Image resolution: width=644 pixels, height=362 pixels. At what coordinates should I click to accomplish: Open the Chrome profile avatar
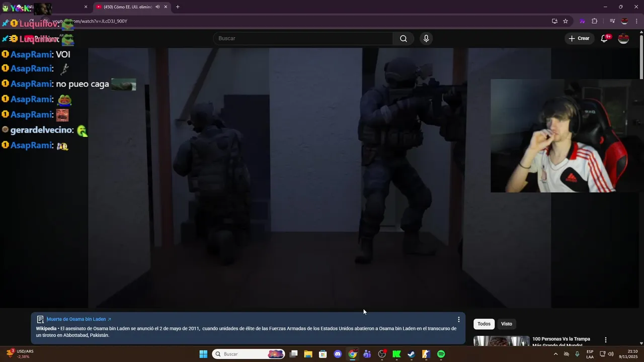pos(624,21)
